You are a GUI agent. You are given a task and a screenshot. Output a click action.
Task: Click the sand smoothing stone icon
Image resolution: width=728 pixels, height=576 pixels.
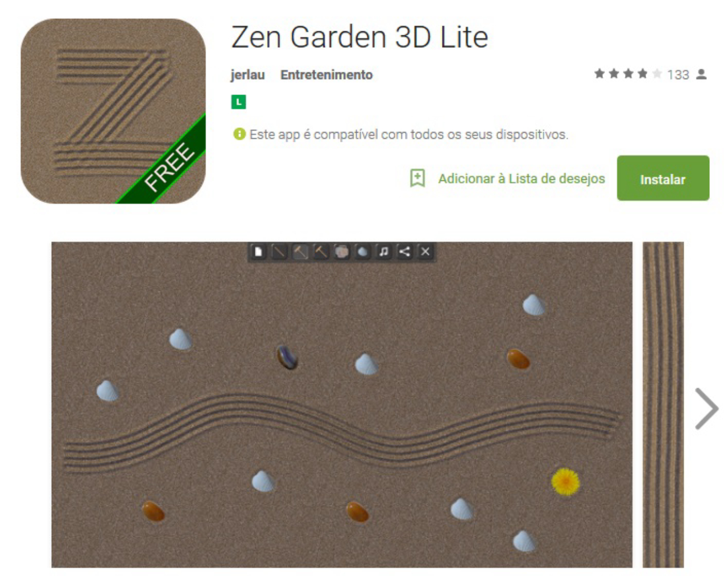pyautogui.click(x=341, y=252)
